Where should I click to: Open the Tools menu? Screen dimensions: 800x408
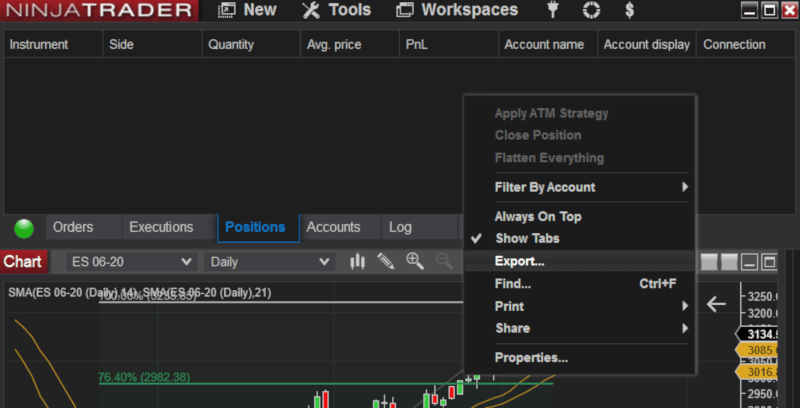[336, 11]
